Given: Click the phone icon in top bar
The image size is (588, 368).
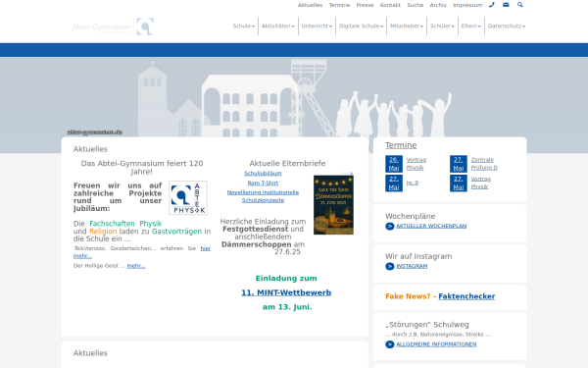Looking at the screenshot, I should click(492, 5).
